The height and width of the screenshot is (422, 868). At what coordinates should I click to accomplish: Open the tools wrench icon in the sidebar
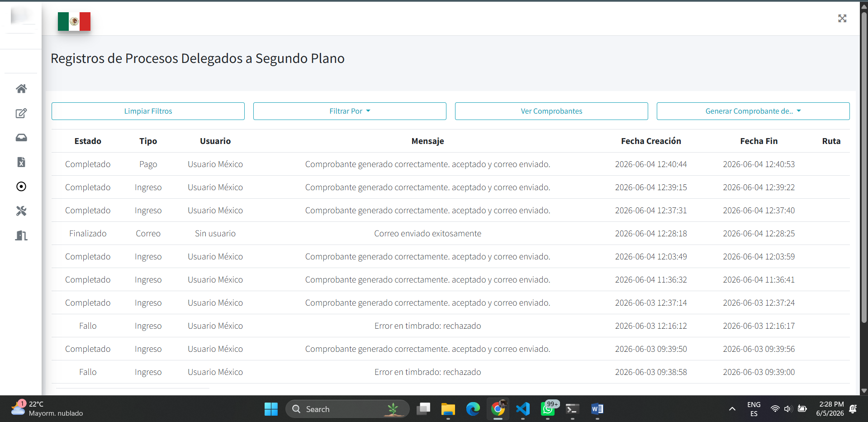tap(21, 211)
